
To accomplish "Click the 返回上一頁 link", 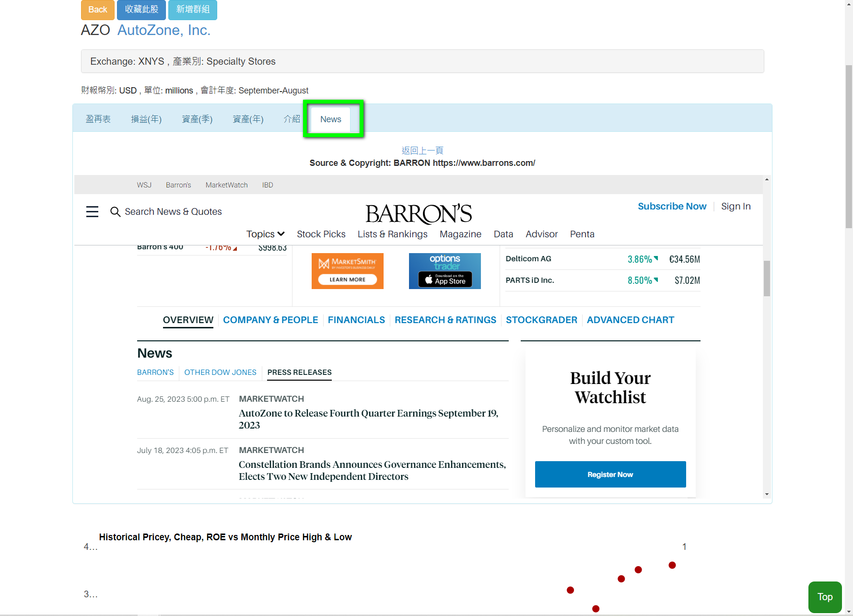I will pyautogui.click(x=422, y=151).
